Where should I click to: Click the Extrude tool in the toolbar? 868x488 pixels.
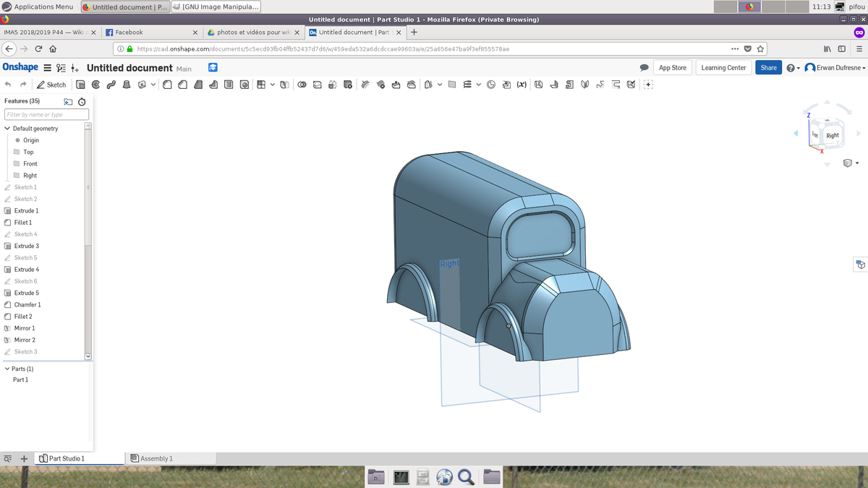pyautogui.click(x=80, y=85)
